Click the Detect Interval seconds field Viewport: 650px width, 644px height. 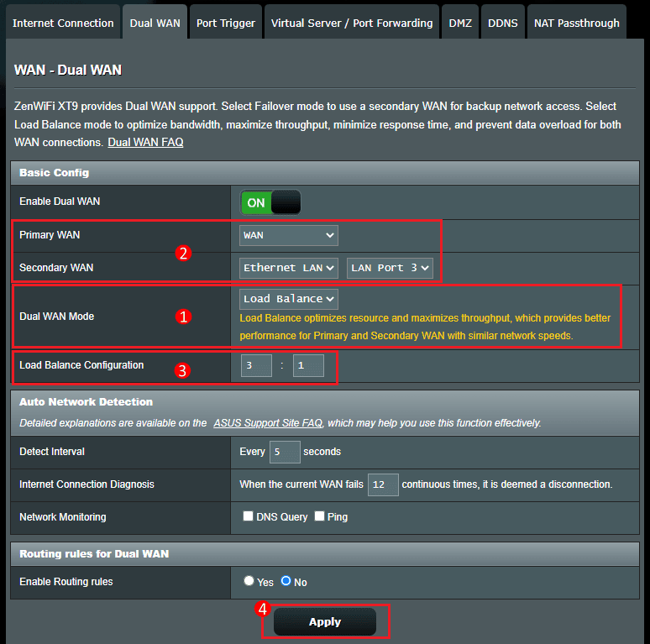pos(285,452)
